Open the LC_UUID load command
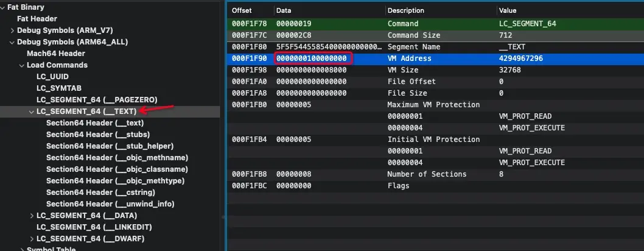 [x=52, y=77]
